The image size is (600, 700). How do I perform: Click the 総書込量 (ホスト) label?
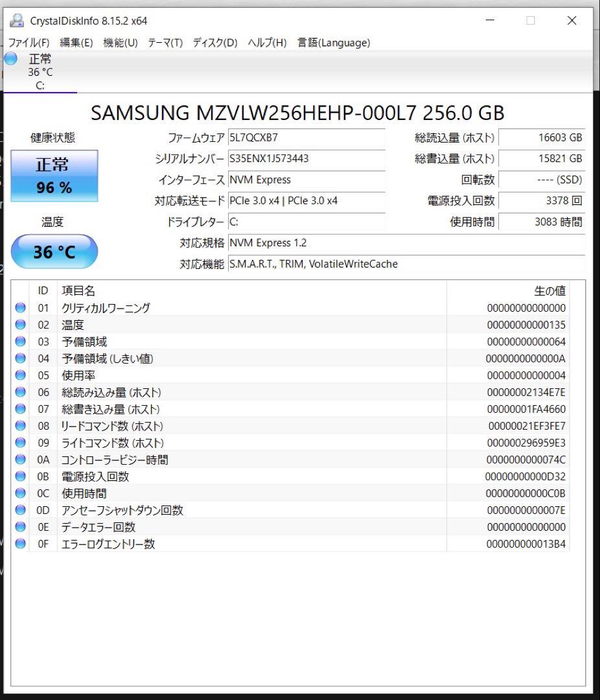coord(454,159)
